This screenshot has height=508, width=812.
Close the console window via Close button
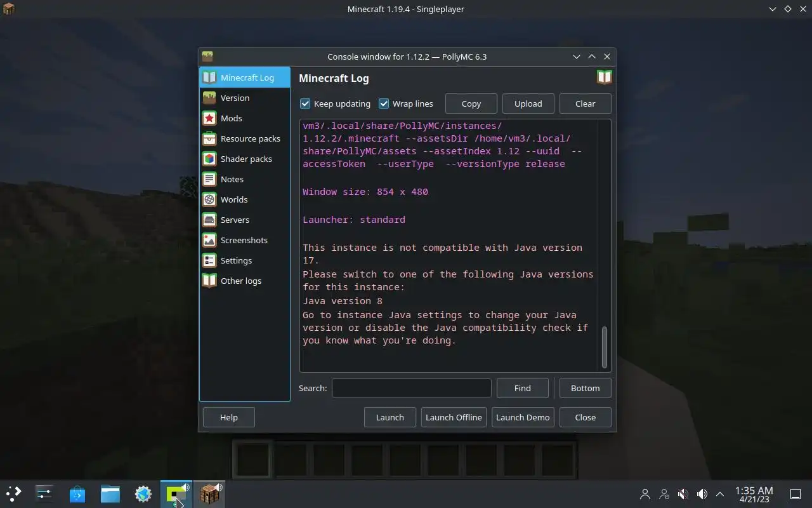pos(585,417)
